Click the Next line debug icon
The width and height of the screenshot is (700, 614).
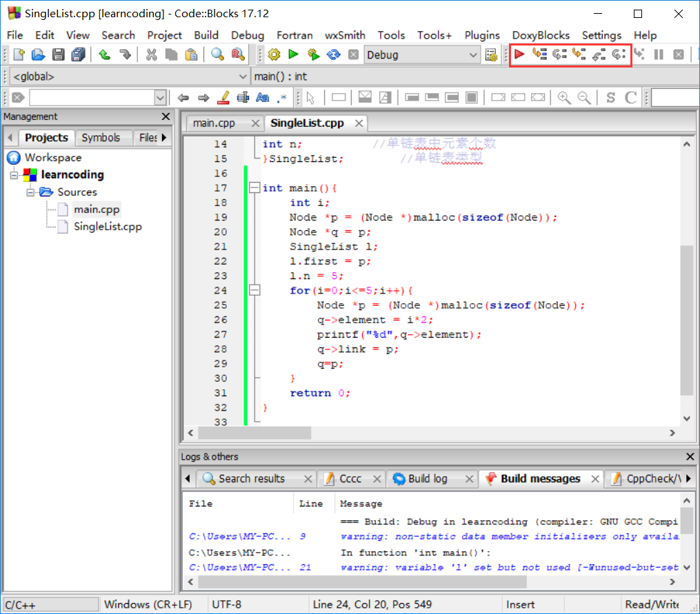tap(559, 54)
